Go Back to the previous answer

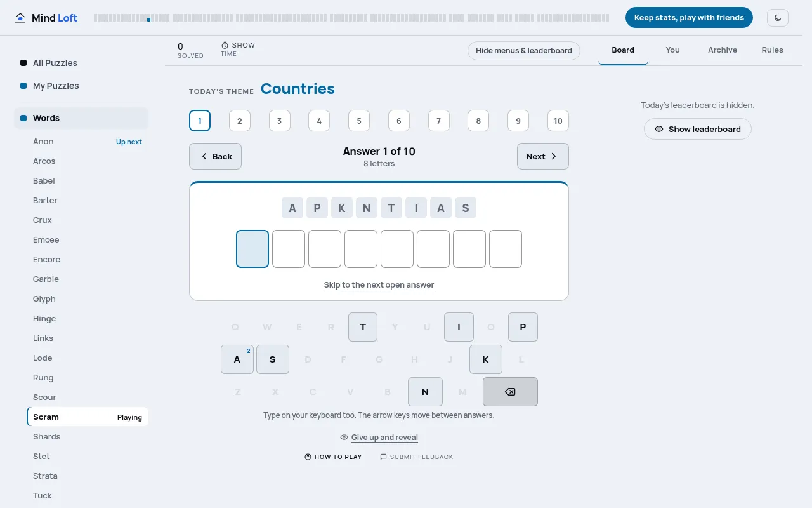click(x=215, y=156)
